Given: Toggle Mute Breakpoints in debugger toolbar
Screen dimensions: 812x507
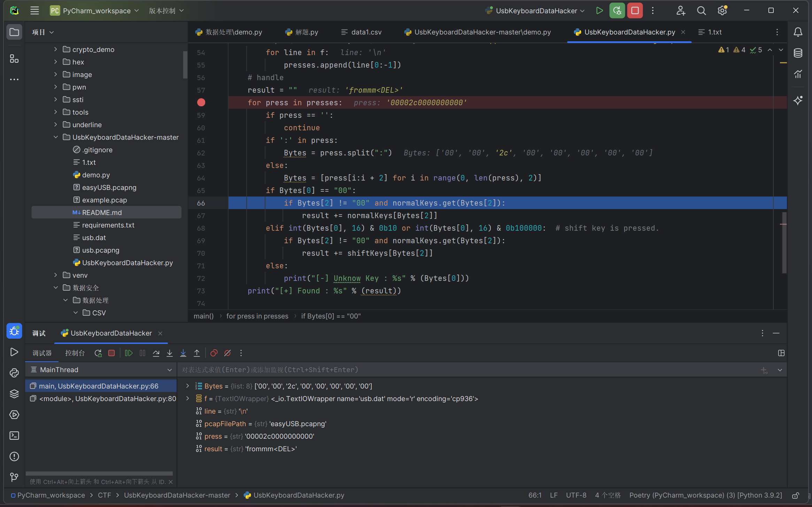Looking at the screenshot, I should point(227,353).
